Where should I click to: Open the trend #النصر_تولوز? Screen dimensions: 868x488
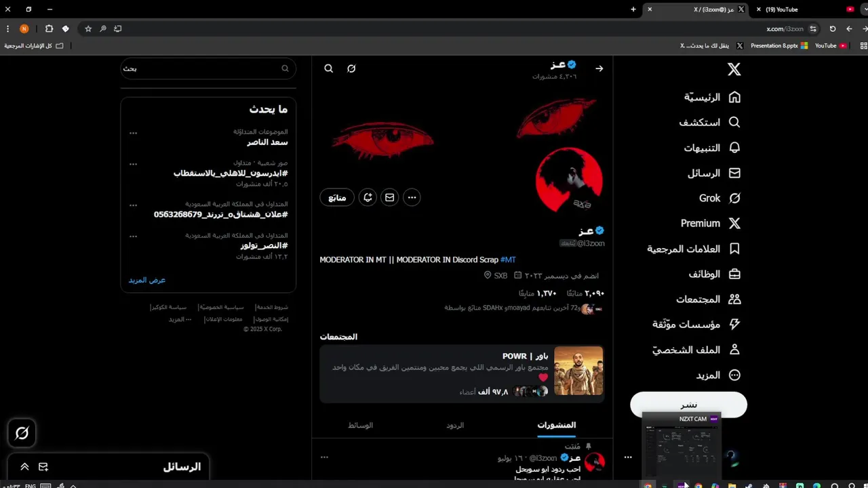pyautogui.click(x=264, y=245)
